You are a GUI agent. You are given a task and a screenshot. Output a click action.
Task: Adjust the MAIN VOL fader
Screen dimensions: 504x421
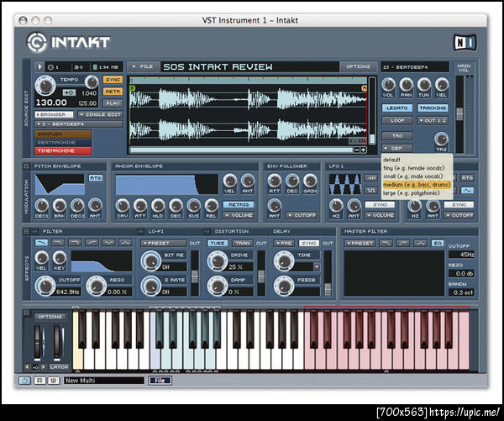pyautogui.click(x=460, y=114)
